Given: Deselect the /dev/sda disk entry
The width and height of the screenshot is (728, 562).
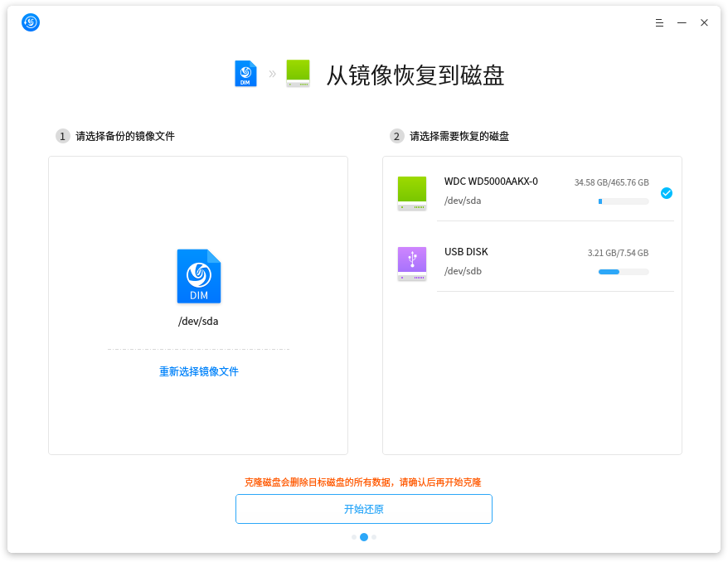Looking at the screenshot, I should pyautogui.click(x=531, y=192).
